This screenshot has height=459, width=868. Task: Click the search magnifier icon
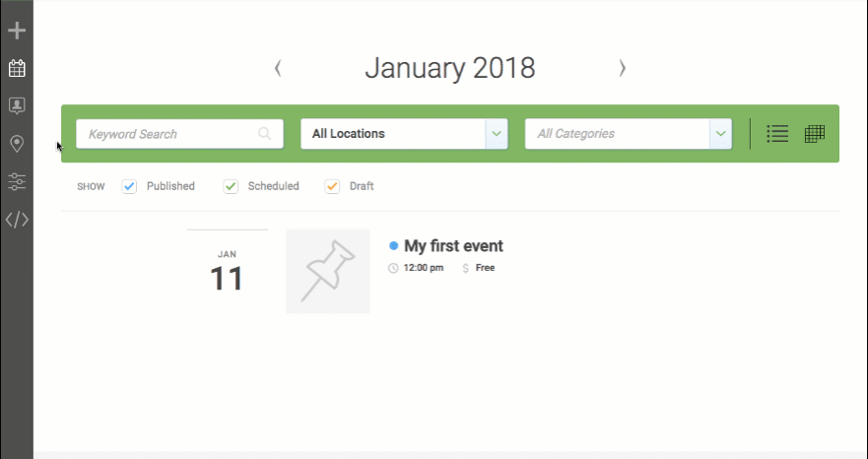point(265,133)
